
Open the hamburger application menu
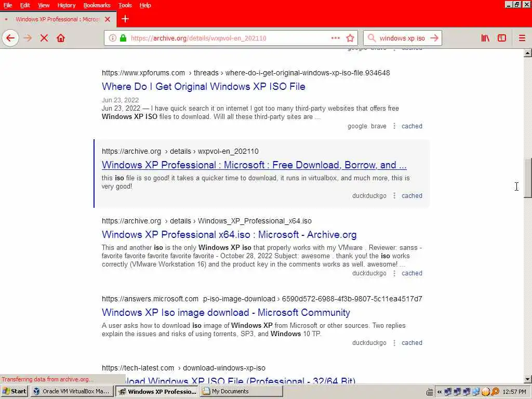click(x=522, y=38)
